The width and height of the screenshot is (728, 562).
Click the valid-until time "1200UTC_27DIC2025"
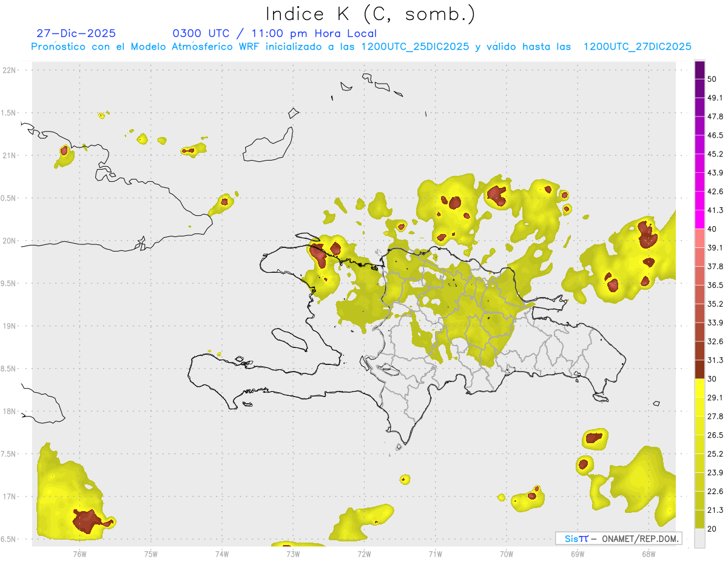638,47
